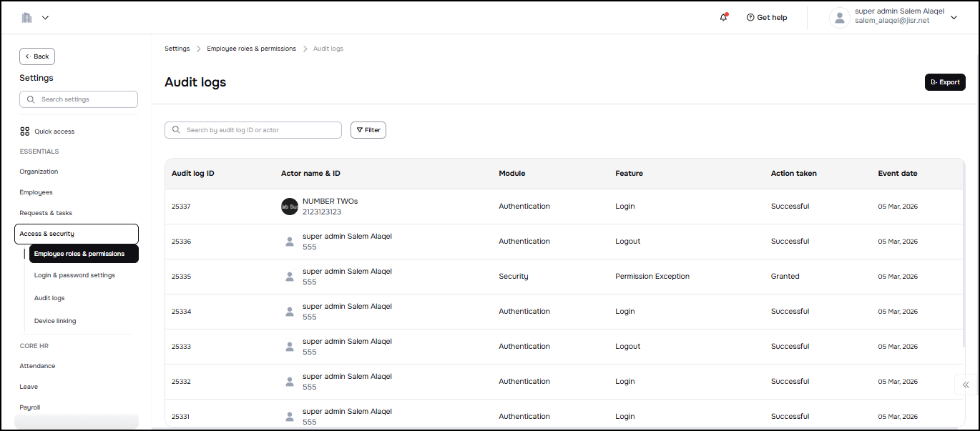Open the user account dropdown arrow
The image size is (980, 431).
click(x=954, y=18)
